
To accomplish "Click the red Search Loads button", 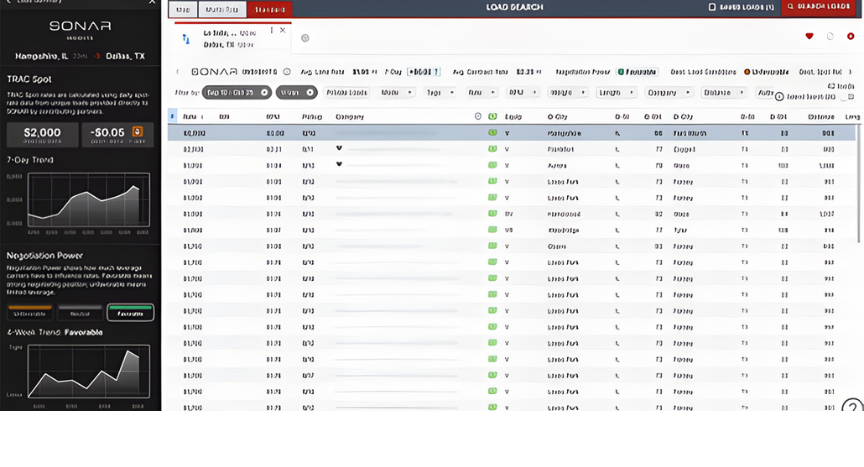I will 820,7.
